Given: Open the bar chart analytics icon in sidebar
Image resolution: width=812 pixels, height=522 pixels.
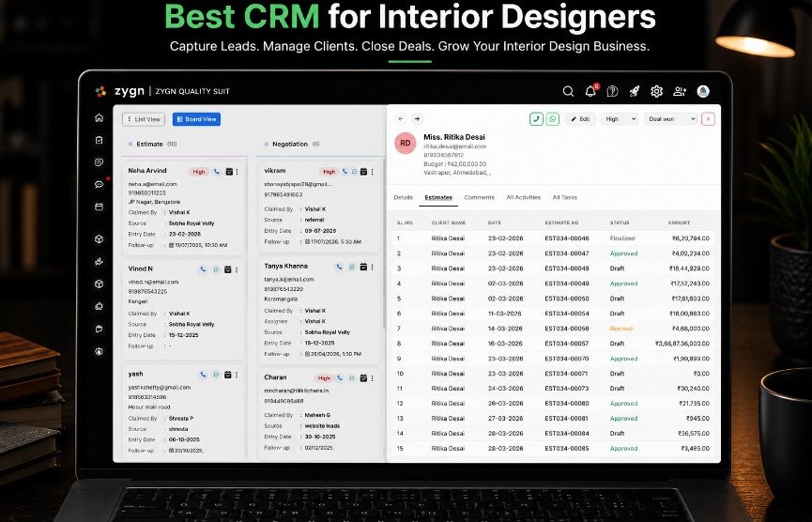Looking at the screenshot, I should tap(99, 262).
